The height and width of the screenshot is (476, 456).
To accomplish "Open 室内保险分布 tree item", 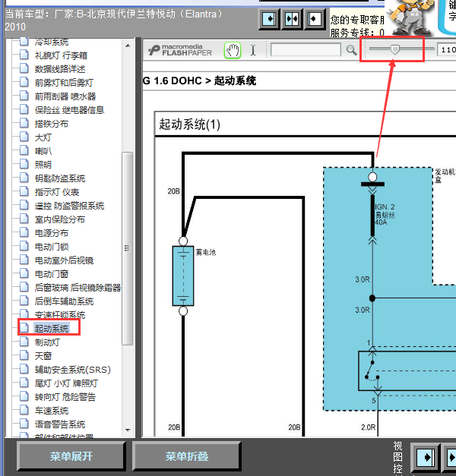I will point(59,219).
